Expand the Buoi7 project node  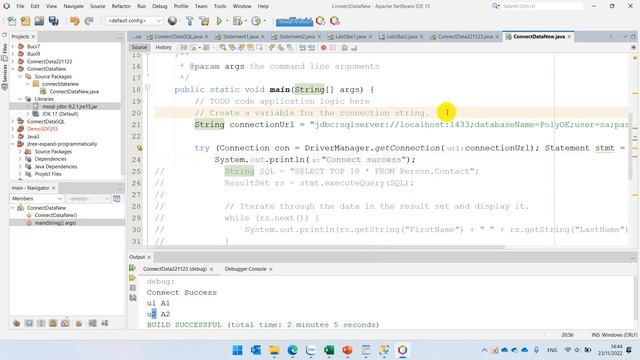click(x=13, y=46)
